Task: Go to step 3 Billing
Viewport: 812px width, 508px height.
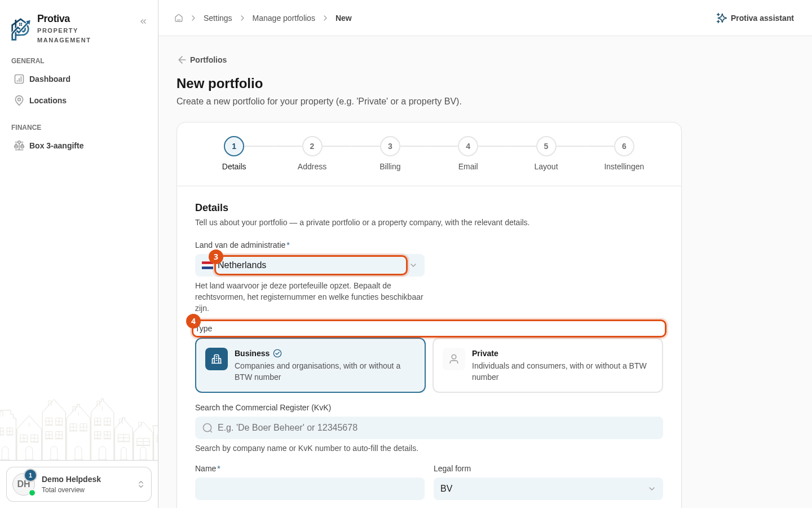Action: pos(390,146)
